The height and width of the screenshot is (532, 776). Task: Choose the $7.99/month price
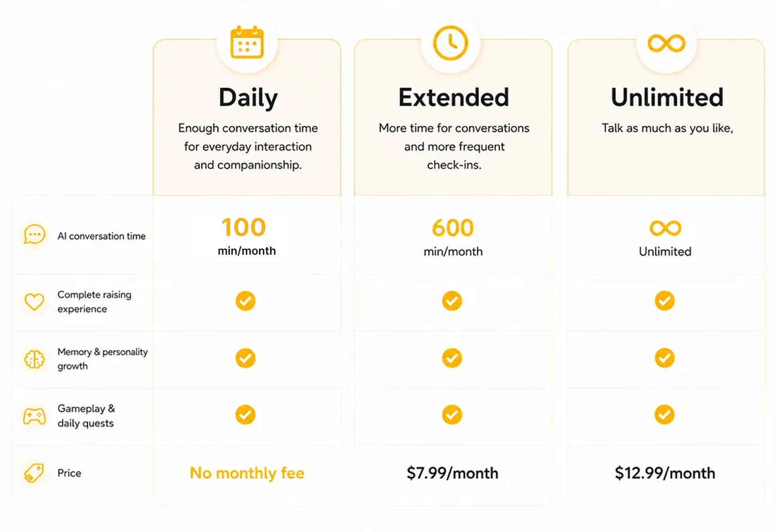[452, 473]
